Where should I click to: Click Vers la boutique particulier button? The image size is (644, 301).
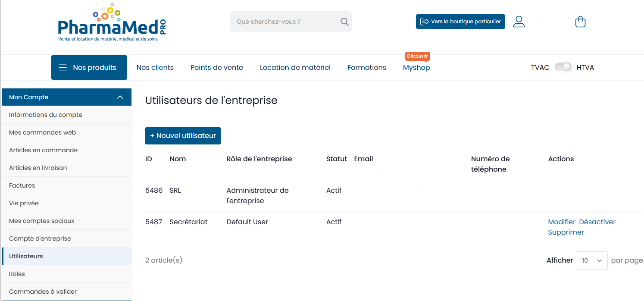pos(460,22)
